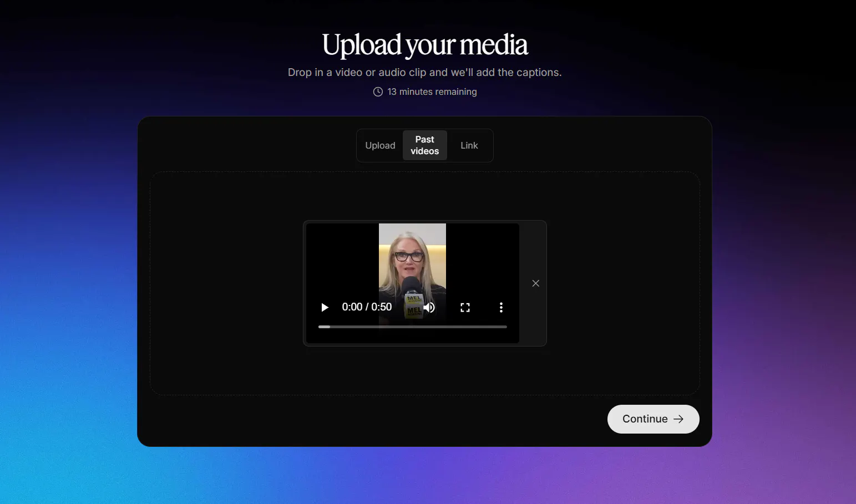Switch to the Upload tab
The height and width of the screenshot is (504, 856).
coord(380,145)
